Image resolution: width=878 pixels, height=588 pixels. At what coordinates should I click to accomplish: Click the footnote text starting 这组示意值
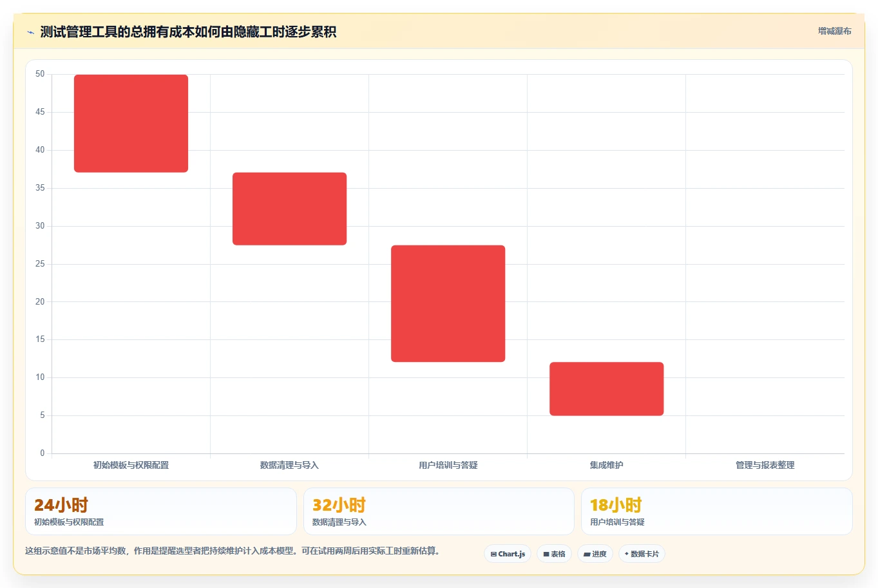tap(233, 551)
